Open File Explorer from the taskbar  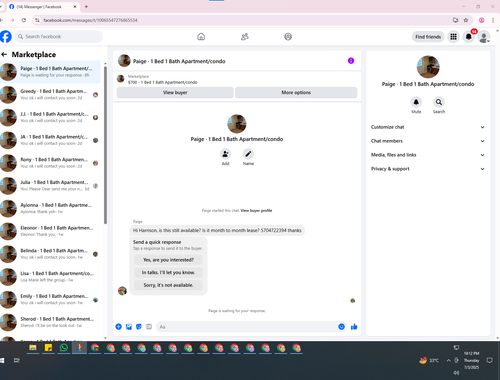[33, 348]
